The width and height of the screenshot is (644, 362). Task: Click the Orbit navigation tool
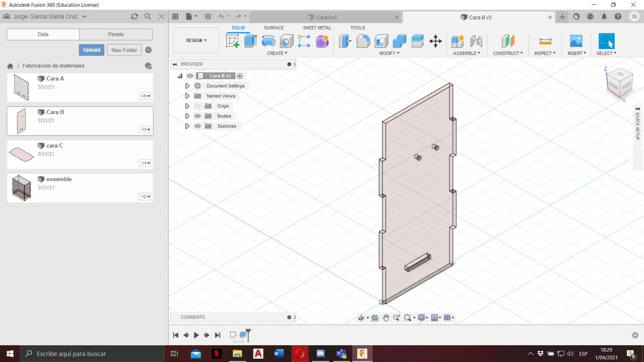point(361,318)
